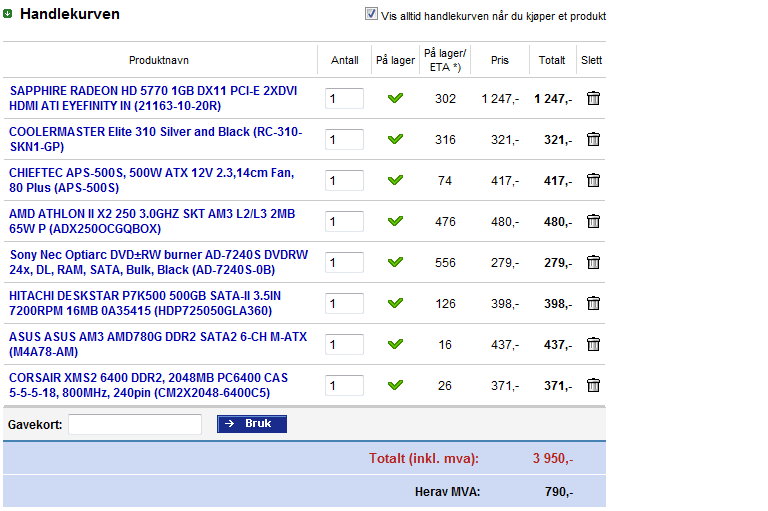The height and width of the screenshot is (511, 768).
Task: View Sony Nec Optiarc DVD burner product
Action: 159,262
